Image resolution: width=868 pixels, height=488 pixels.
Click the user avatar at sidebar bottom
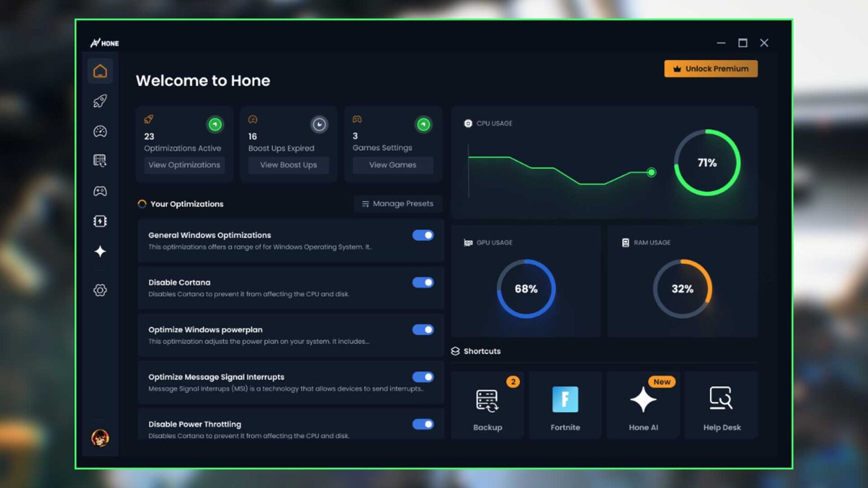(x=100, y=438)
